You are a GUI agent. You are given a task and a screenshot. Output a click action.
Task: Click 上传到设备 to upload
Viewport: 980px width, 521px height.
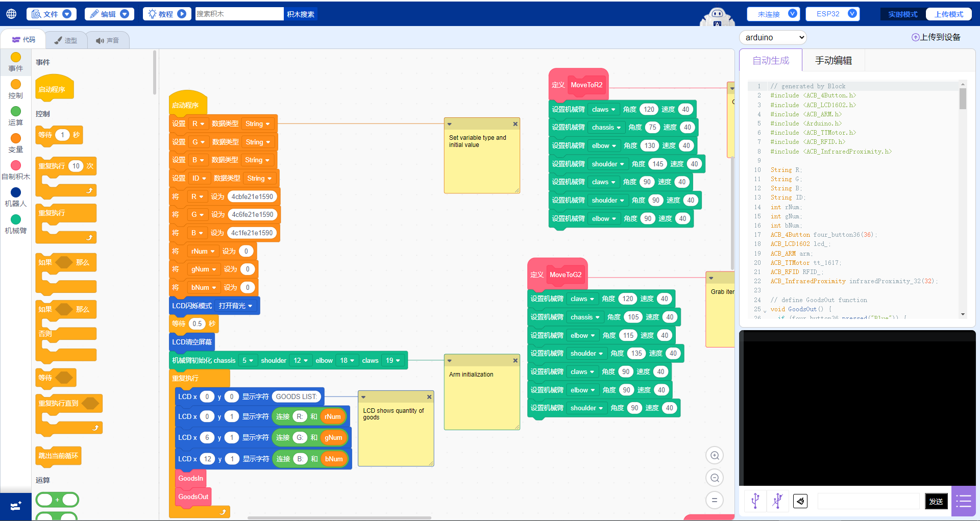coord(936,37)
